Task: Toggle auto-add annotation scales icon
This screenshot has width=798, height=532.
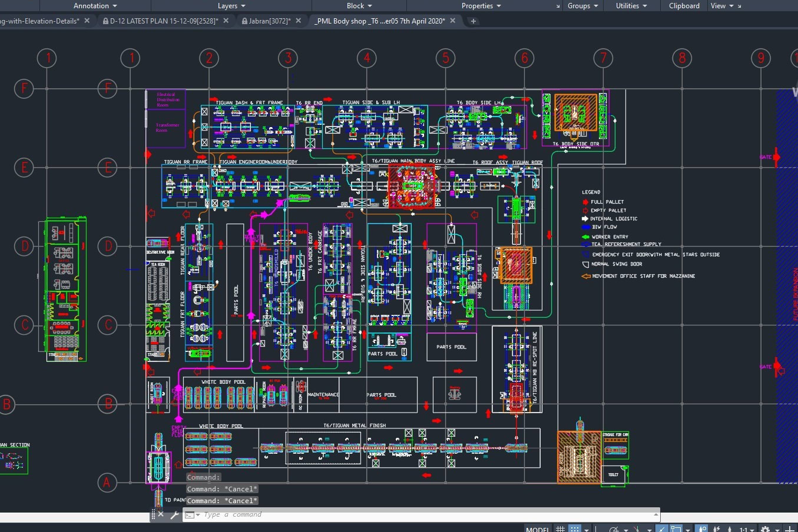Action: point(717,529)
